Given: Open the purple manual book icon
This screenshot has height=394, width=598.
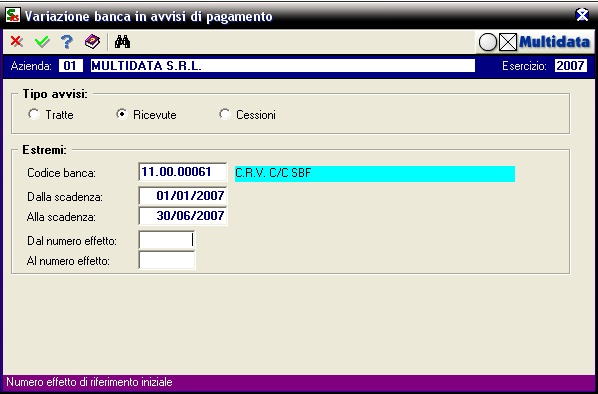Looking at the screenshot, I should click(x=92, y=42).
